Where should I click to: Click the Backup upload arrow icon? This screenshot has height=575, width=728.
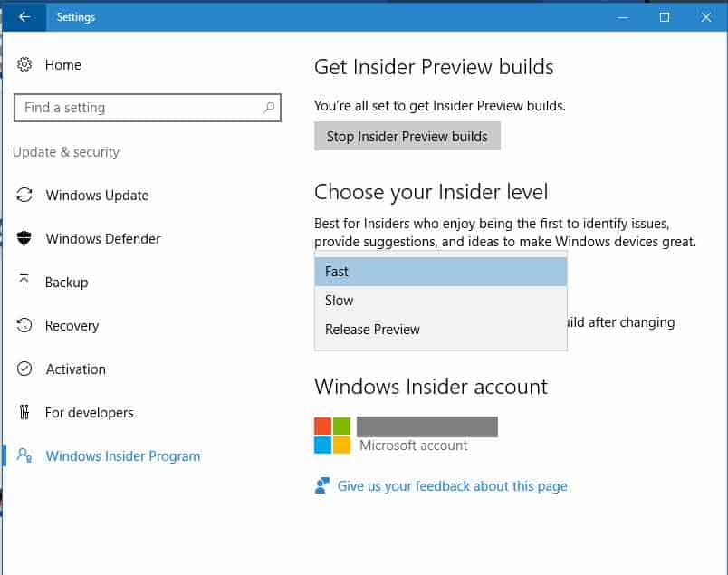(26, 282)
